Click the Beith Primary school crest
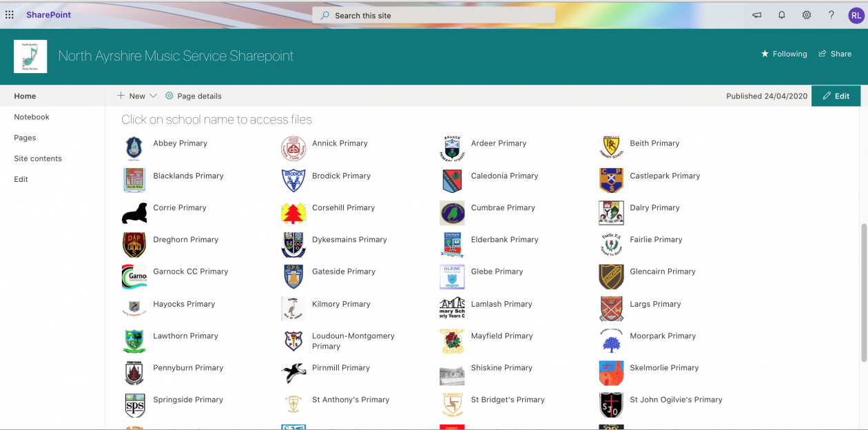Viewport: 868px width, 430px height. point(611,147)
